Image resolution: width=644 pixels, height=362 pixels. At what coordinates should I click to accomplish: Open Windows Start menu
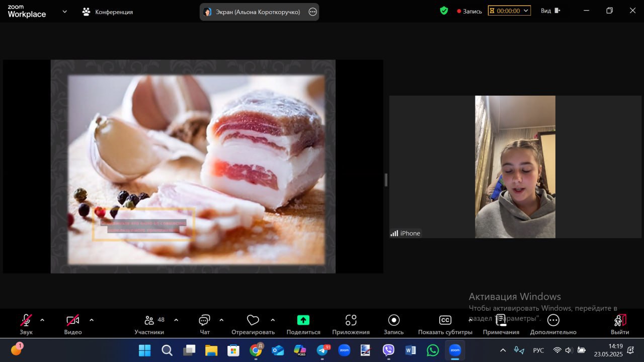click(144, 350)
